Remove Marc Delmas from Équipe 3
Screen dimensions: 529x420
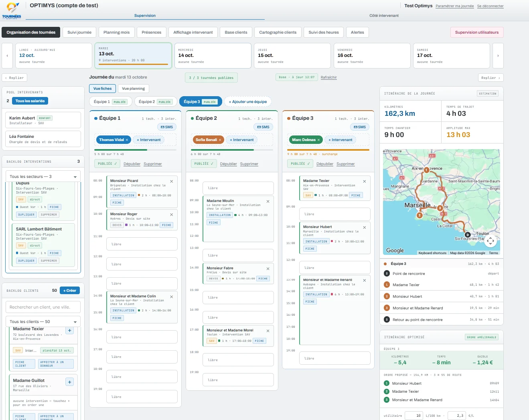click(x=318, y=140)
